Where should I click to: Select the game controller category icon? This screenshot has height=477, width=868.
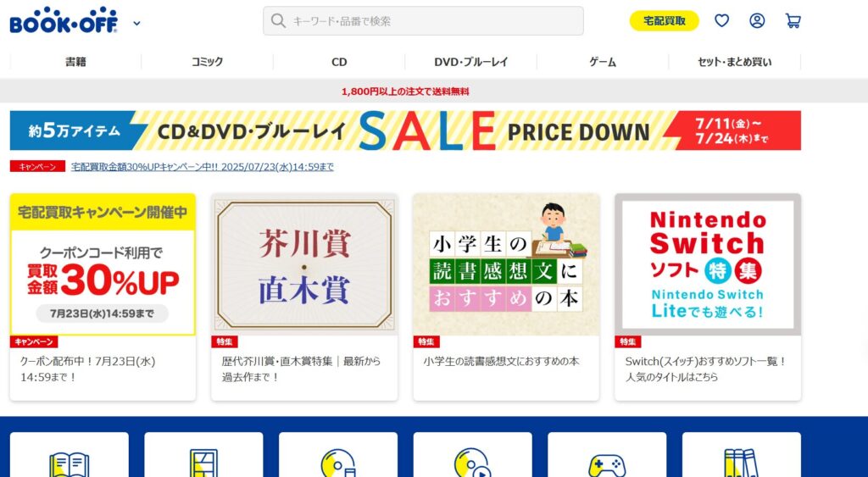coord(607,465)
